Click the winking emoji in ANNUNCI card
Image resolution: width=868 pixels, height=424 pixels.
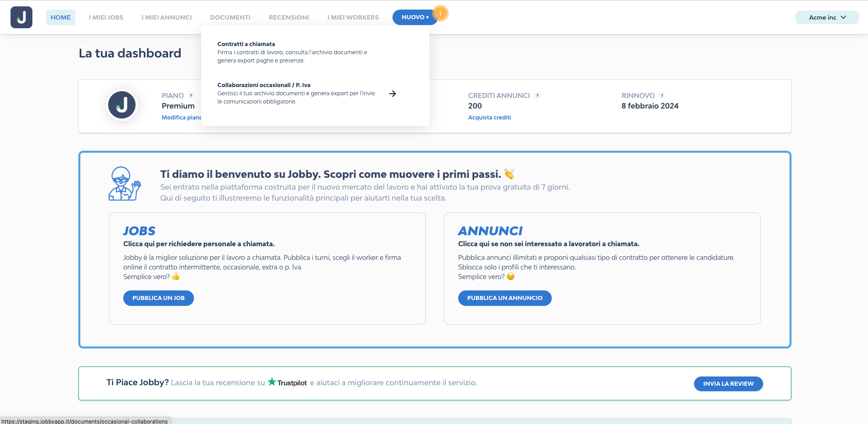[x=511, y=276]
